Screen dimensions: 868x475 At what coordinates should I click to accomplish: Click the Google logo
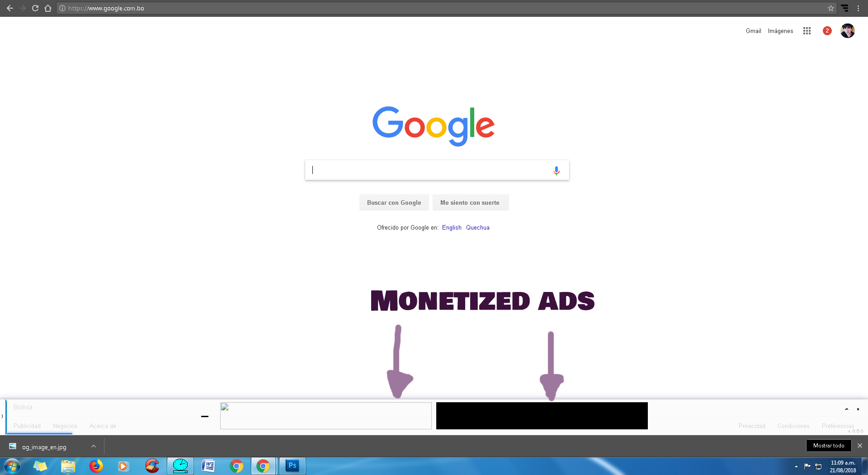[434, 126]
